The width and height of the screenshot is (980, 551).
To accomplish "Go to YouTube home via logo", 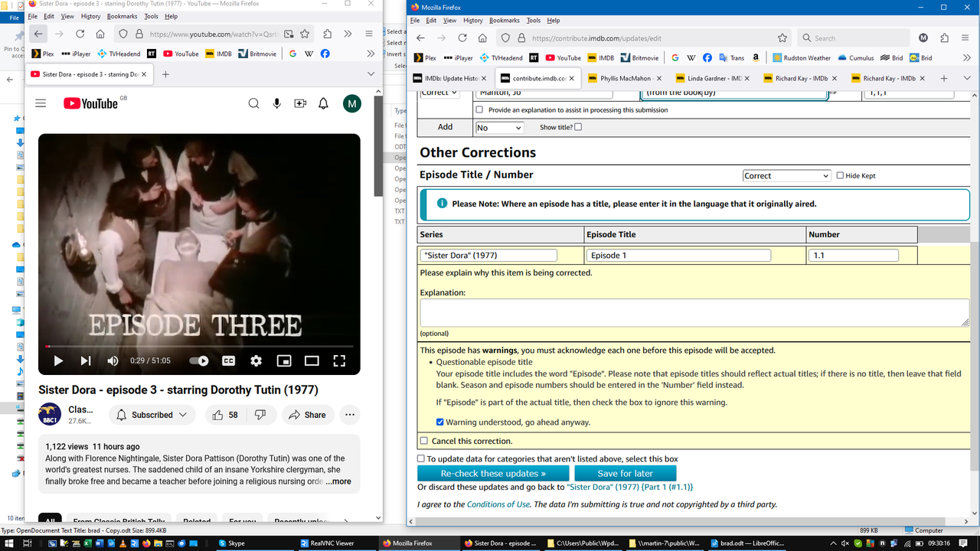I will point(90,103).
